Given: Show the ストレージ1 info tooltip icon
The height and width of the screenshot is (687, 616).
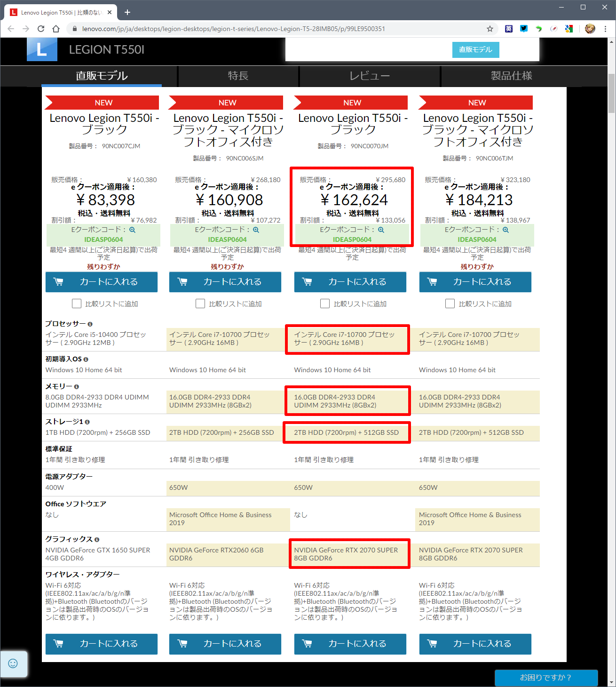Looking at the screenshot, I should [x=87, y=422].
